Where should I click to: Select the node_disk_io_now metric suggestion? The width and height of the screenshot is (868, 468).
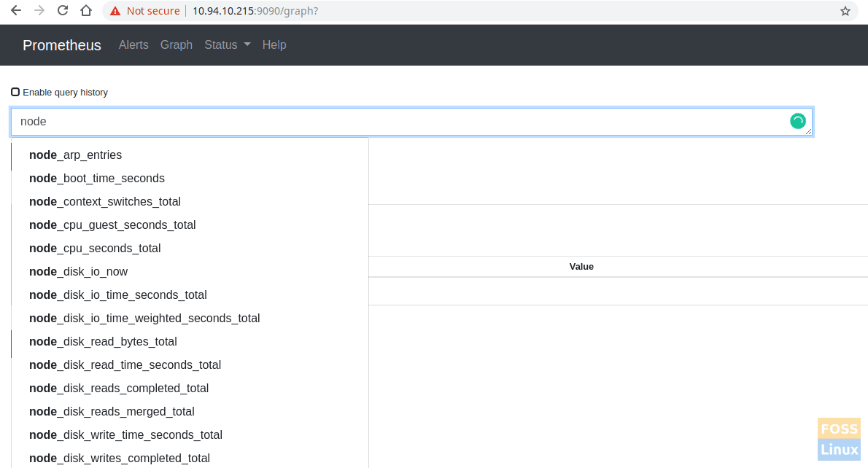(x=78, y=271)
